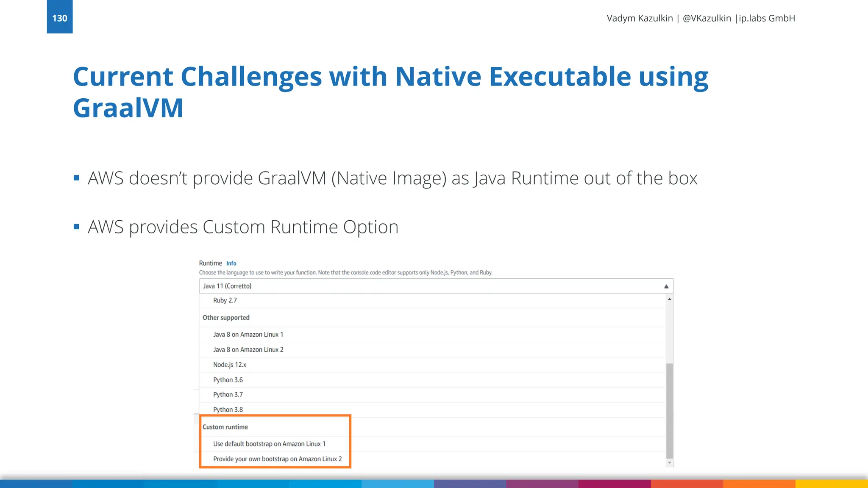Click the Custom runtime group header
Image resolution: width=868 pixels, height=488 pixels.
[225, 427]
